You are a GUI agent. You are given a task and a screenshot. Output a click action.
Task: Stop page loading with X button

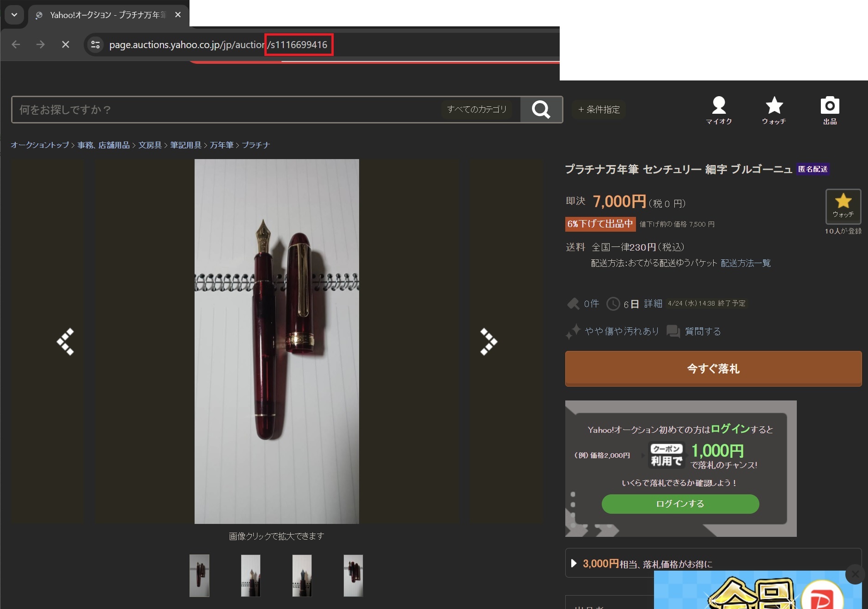(x=66, y=44)
